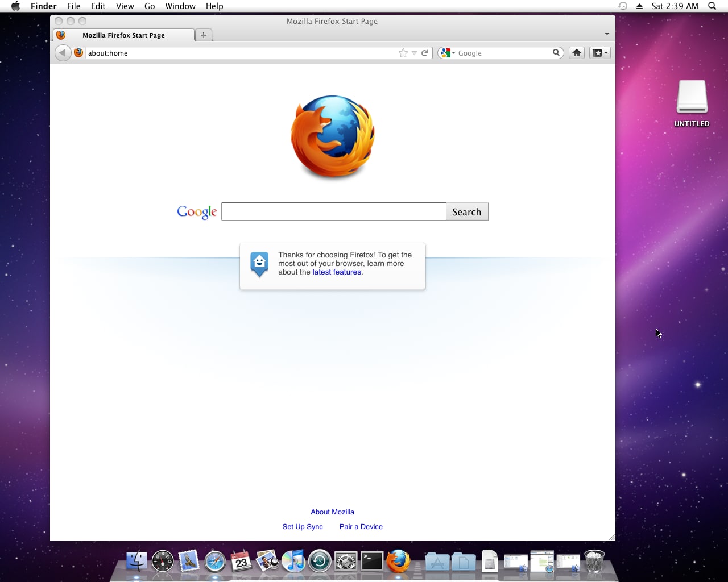Open the Trash in the Dock
The image size is (728, 582).
click(x=594, y=561)
